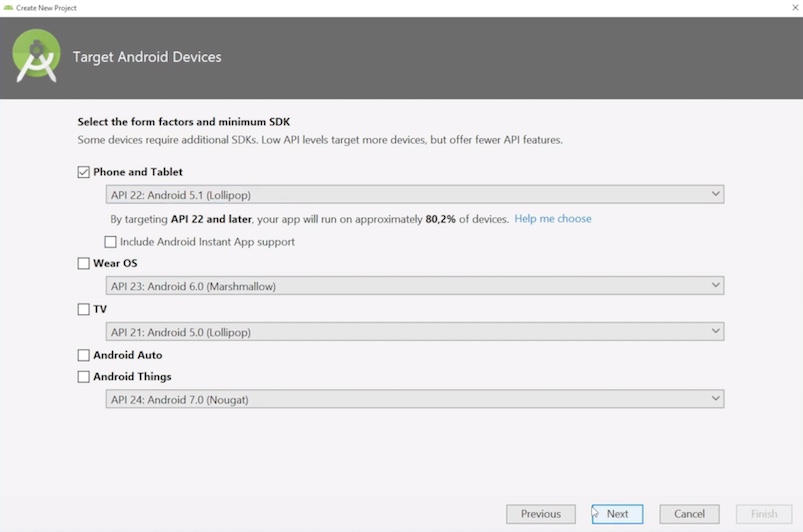Close the Create New Project window
Screen dimensions: 803x532
795,8
